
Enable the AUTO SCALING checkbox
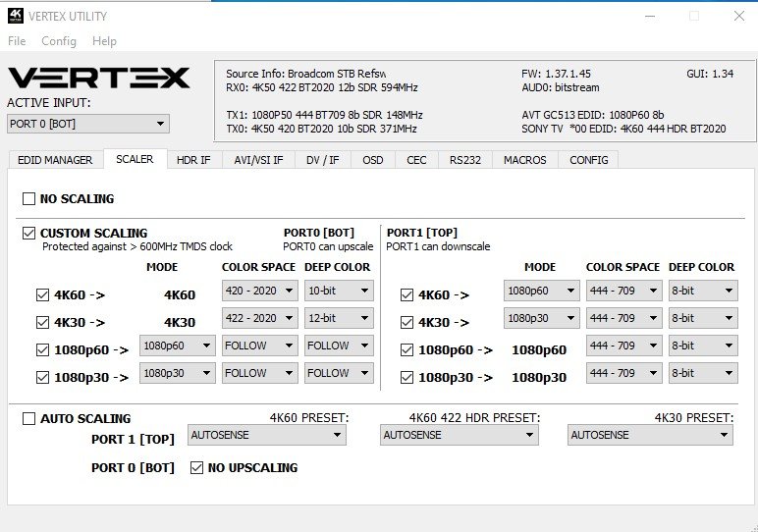28,419
